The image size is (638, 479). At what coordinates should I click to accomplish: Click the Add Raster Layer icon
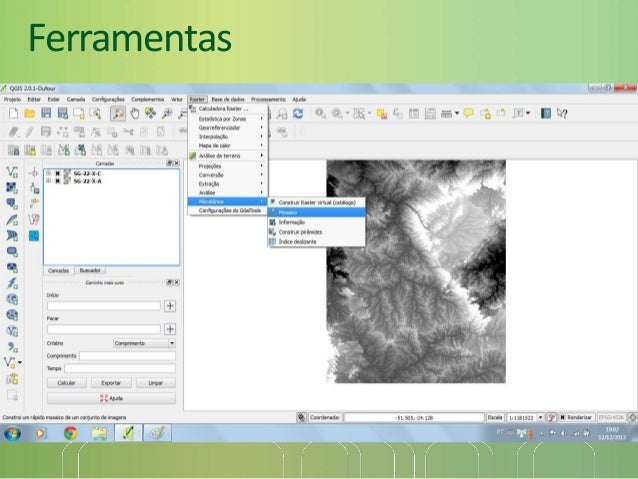pyautogui.click(x=12, y=187)
